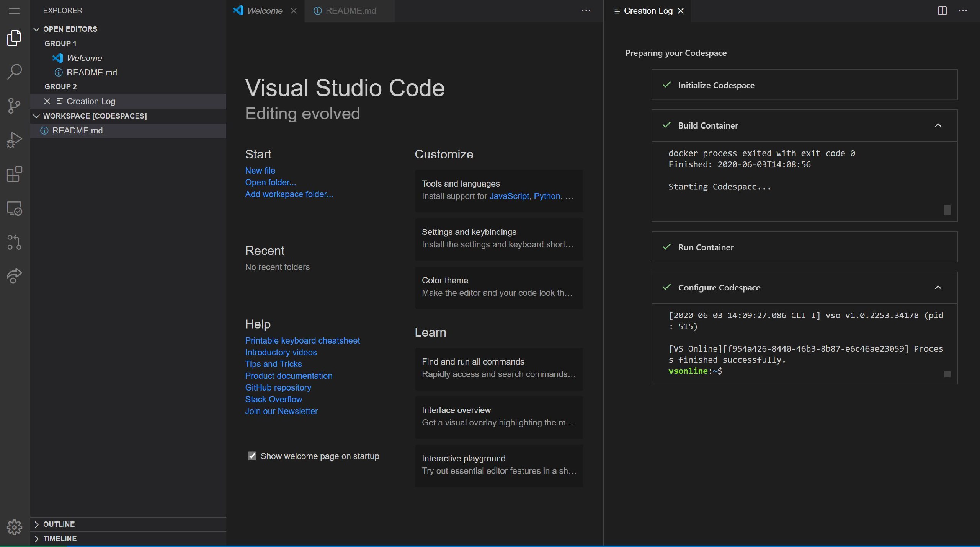The width and height of the screenshot is (980, 547).
Task: Open Settings and keybindings card
Action: 499,239
